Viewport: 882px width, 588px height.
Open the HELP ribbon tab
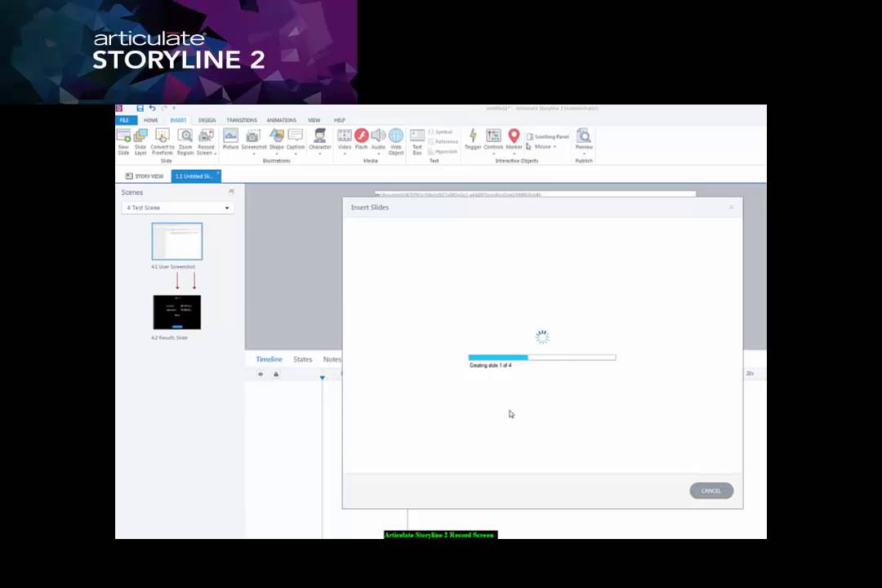[x=340, y=120]
